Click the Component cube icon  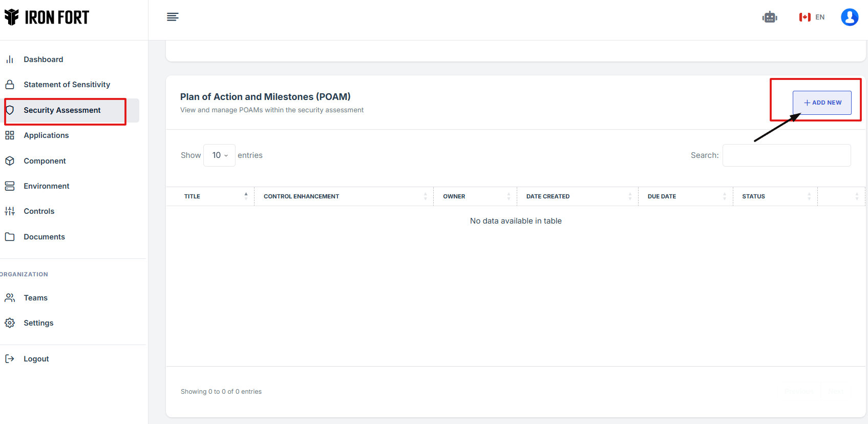10,161
